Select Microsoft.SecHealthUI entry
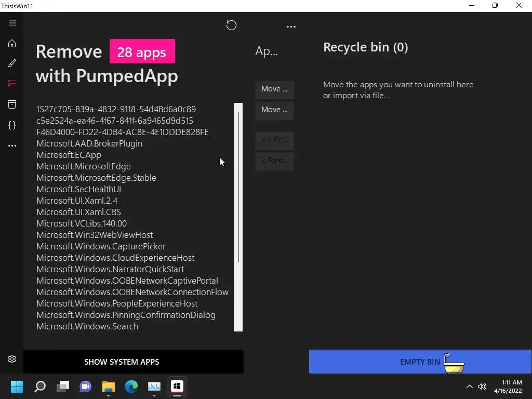Image resolution: width=532 pixels, height=399 pixels. [x=79, y=189]
